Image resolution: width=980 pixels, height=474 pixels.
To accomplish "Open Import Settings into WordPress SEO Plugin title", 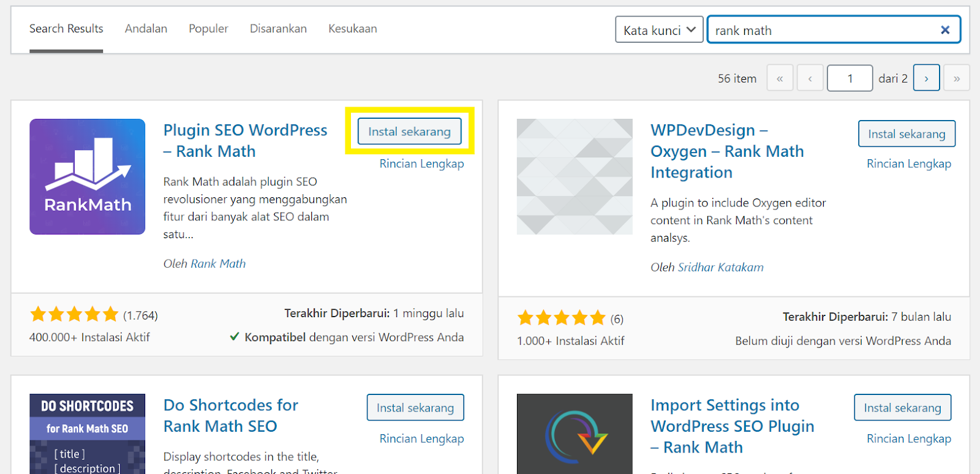I will tap(733, 426).
